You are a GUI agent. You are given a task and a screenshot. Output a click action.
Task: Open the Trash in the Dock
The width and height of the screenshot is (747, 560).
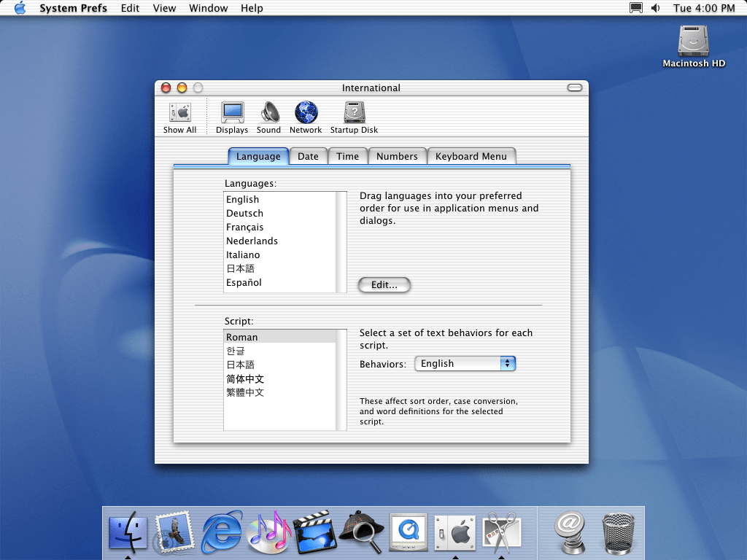[x=618, y=531]
